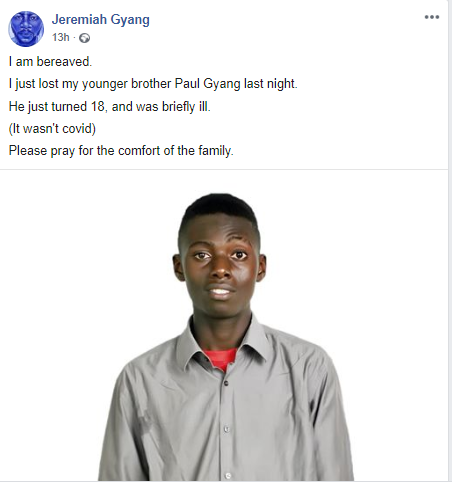Click the '(It wasn't covid)' text
452x486 pixels.
tap(52, 128)
